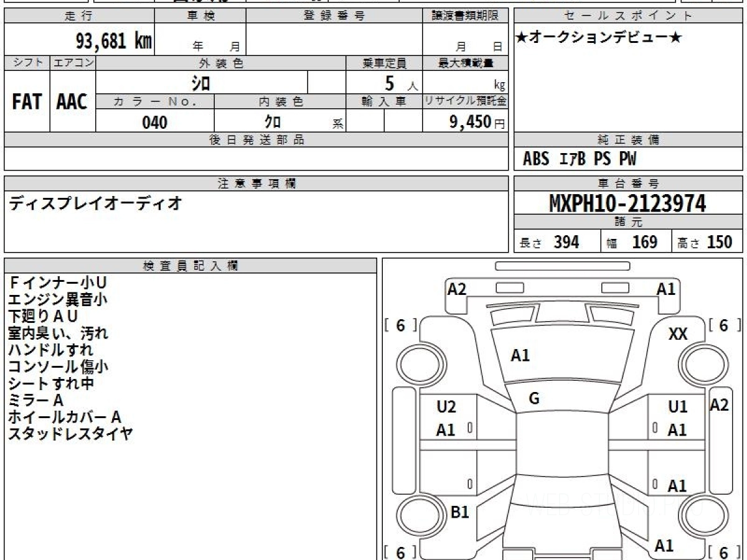Select the FAT shift value
This screenshot has width=747, height=560.
click(x=27, y=102)
